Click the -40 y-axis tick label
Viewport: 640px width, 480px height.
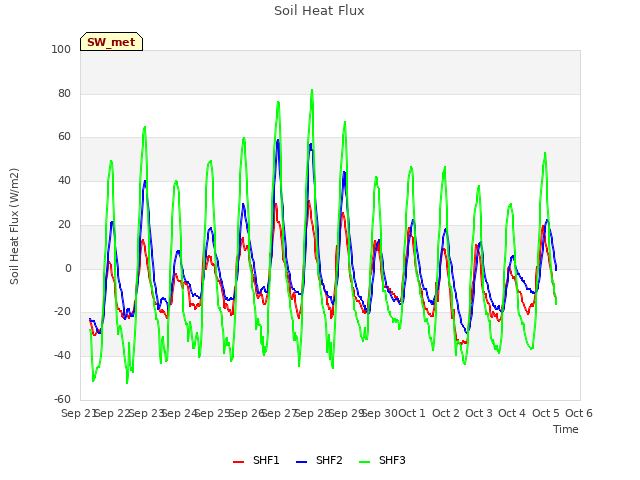pos(62,356)
